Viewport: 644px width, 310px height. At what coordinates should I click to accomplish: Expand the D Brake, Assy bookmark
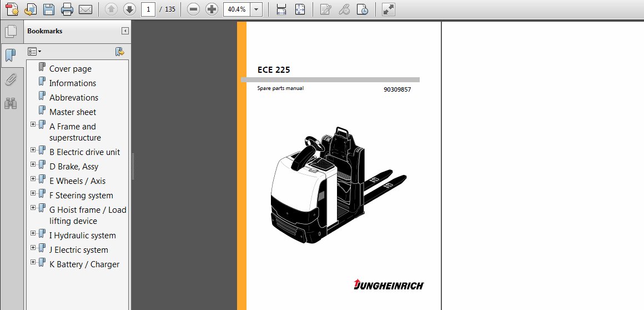click(33, 164)
